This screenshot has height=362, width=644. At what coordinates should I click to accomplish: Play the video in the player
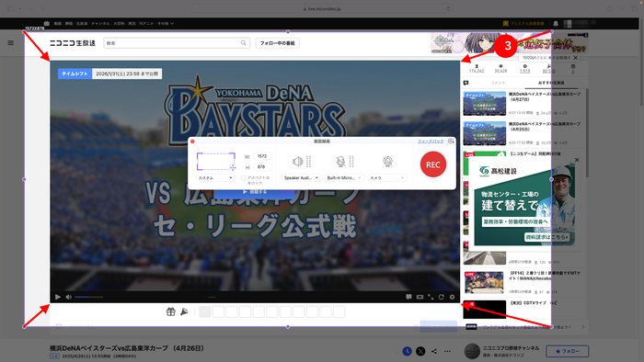tap(58, 297)
